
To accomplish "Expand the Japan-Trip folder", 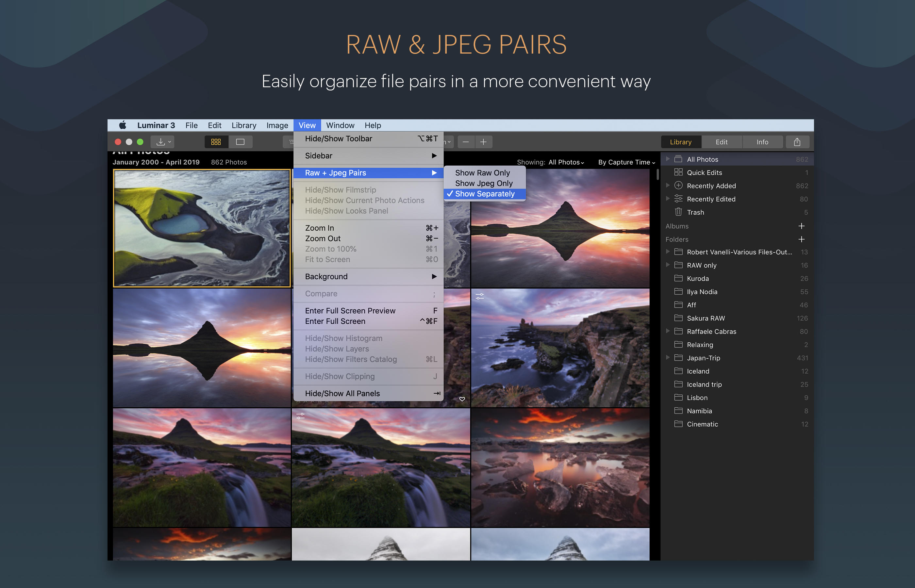I will [x=666, y=359].
